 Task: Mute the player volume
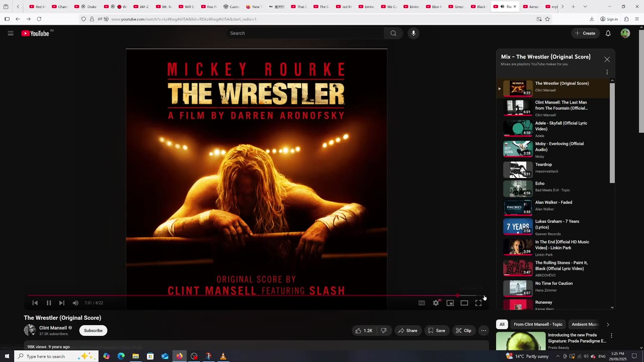pos(75,303)
